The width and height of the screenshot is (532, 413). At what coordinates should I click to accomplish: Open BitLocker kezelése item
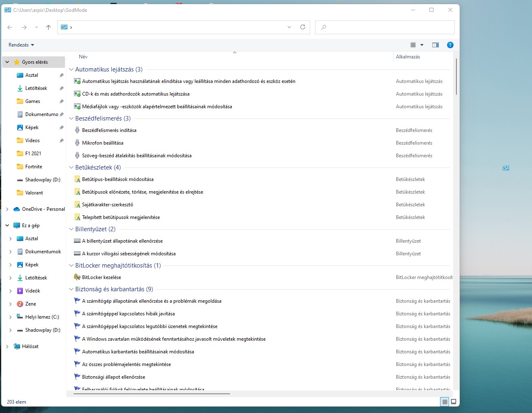(x=101, y=277)
